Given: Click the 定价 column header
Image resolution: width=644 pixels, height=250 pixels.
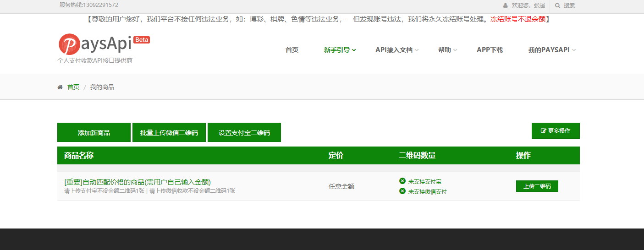Looking at the screenshot, I should (336, 155).
